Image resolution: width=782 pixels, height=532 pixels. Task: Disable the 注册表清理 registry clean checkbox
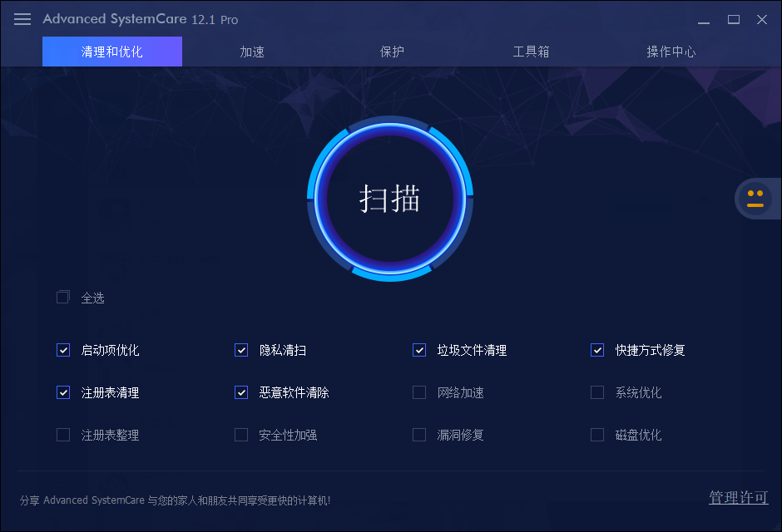coord(62,392)
